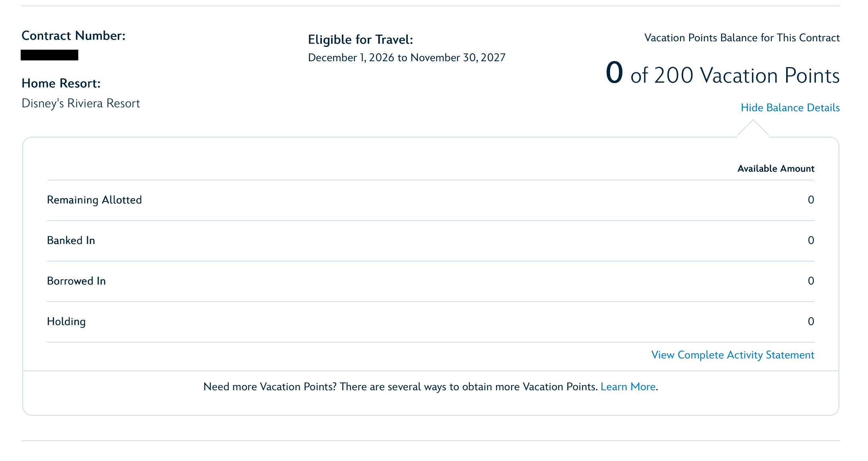Click the Disney's Riviera Resort text

pos(81,103)
